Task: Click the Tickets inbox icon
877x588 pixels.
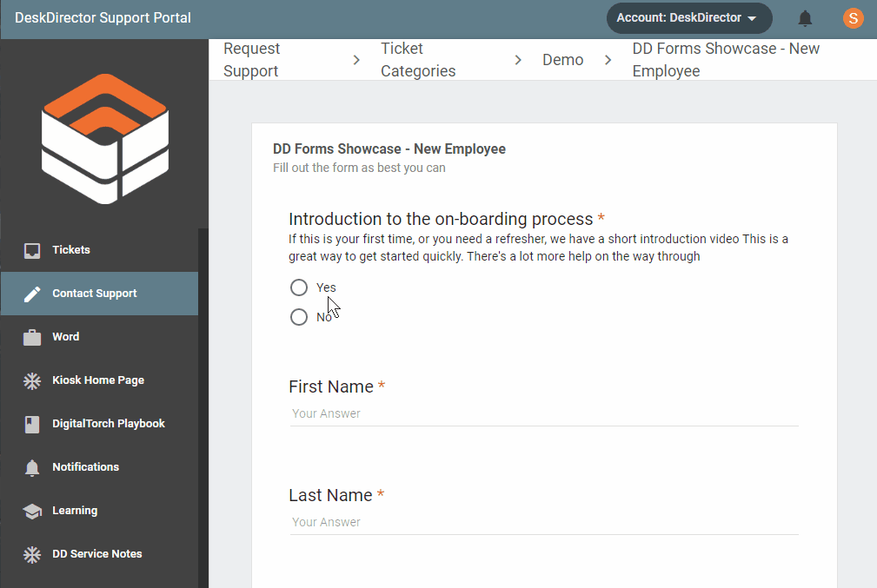Action: (x=32, y=250)
